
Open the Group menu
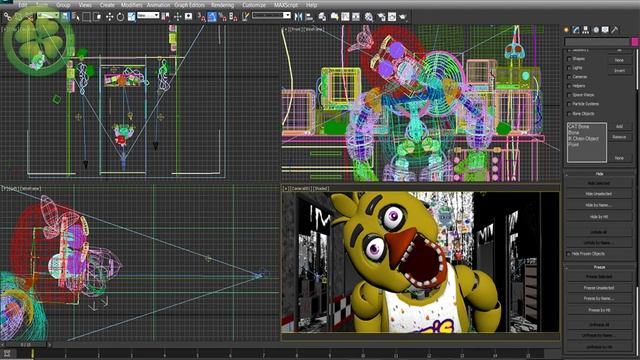tap(63, 5)
